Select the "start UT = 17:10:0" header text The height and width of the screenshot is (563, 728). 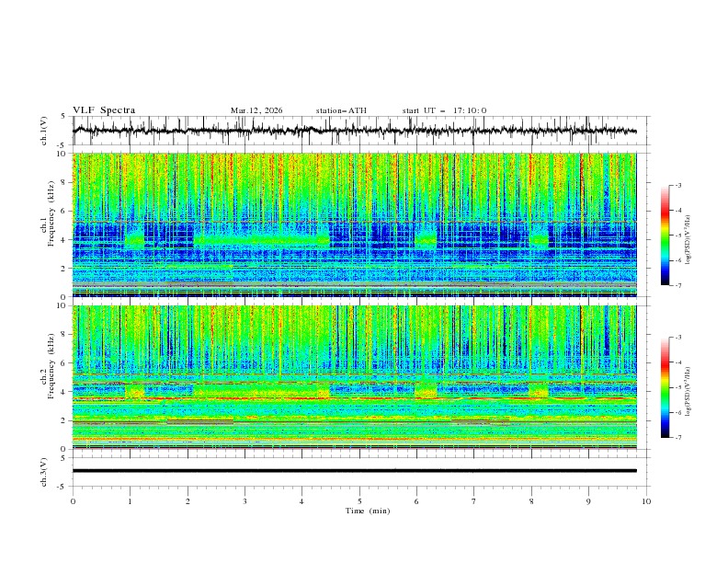coord(444,110)
